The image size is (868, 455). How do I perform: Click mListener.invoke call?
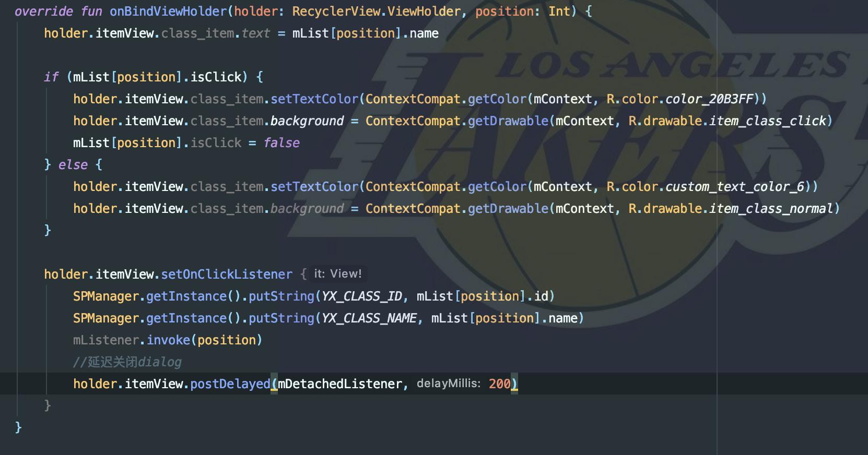pos(168,340)
